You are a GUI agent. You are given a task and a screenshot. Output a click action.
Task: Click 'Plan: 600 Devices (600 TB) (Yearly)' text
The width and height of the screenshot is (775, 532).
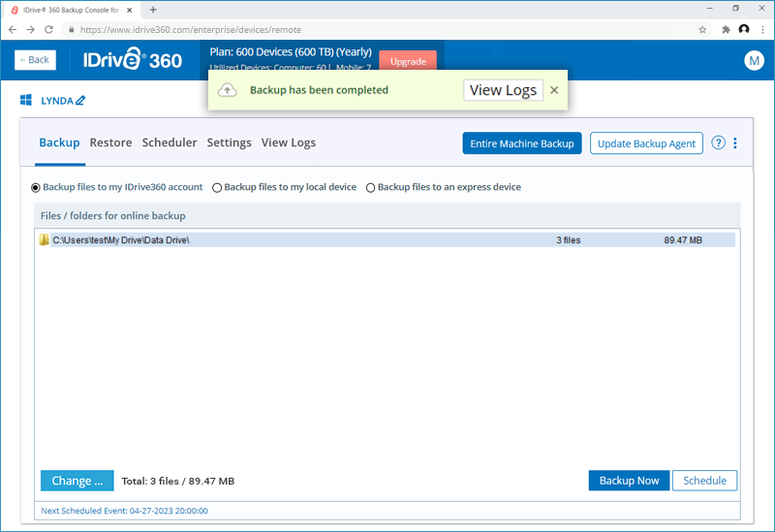click(x=291, y=52)
